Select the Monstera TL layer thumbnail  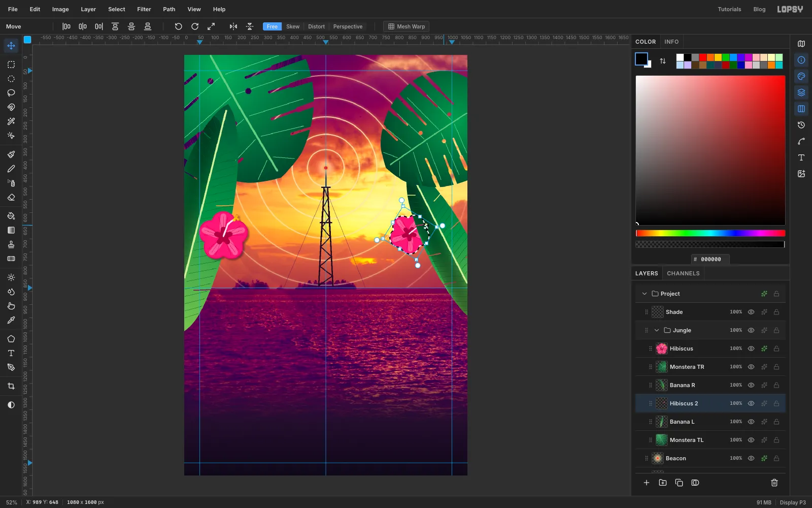click(x=662, y=440)
